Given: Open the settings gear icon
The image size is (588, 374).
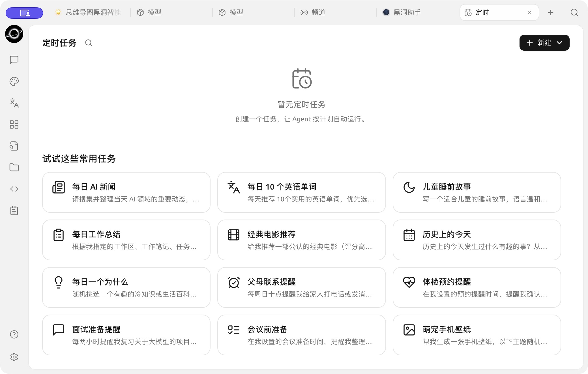Looking at the screenshot, I should point(14,357).
